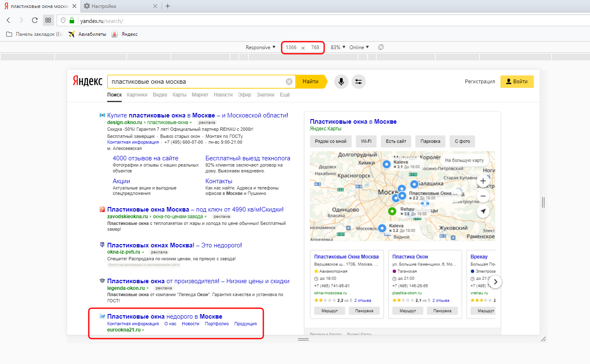Click the 'Регистрация' link
590x364 pixels.
(480, 82)
